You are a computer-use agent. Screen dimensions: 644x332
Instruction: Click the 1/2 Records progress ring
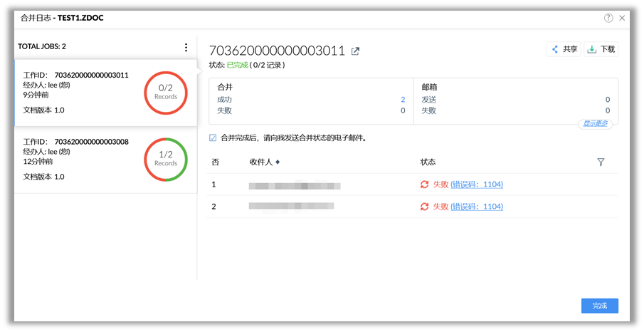(x=166, y=159)
